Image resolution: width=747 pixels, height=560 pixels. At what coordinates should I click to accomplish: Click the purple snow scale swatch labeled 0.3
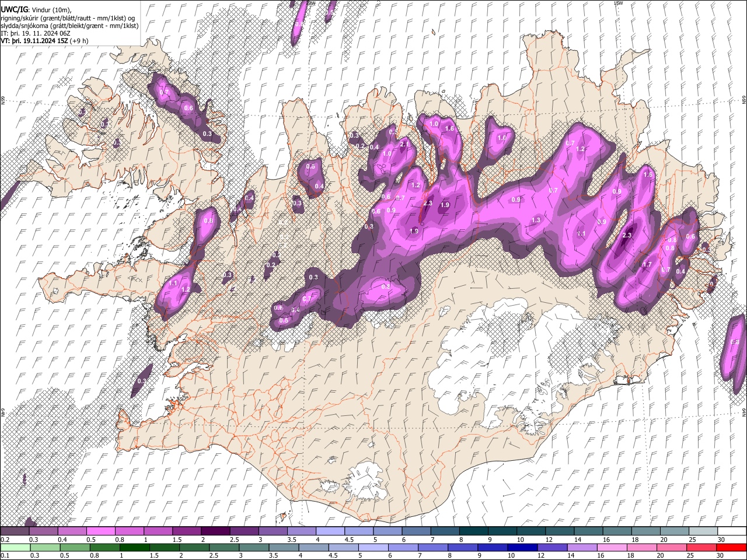[43, 531]
